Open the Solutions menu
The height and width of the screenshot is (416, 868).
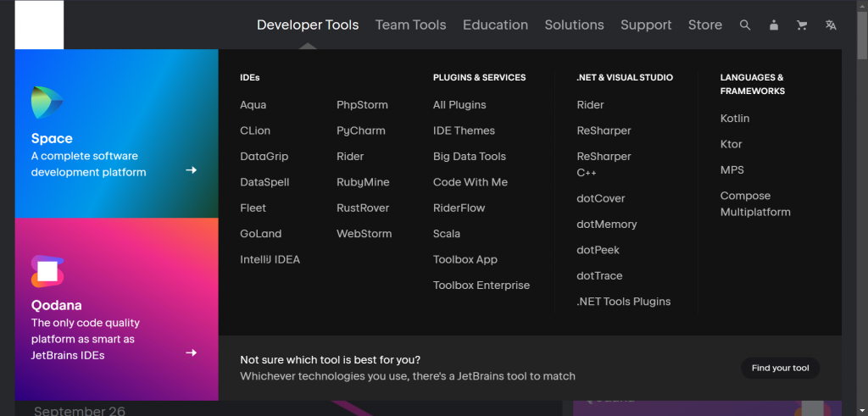(574, 25)
